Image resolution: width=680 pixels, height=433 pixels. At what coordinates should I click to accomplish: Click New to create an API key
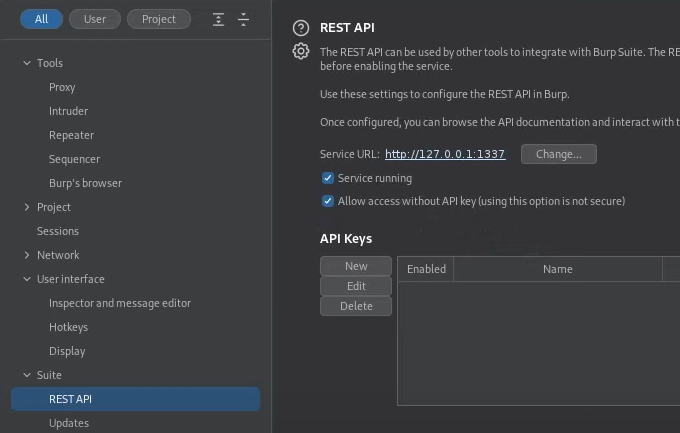point(356,266)
